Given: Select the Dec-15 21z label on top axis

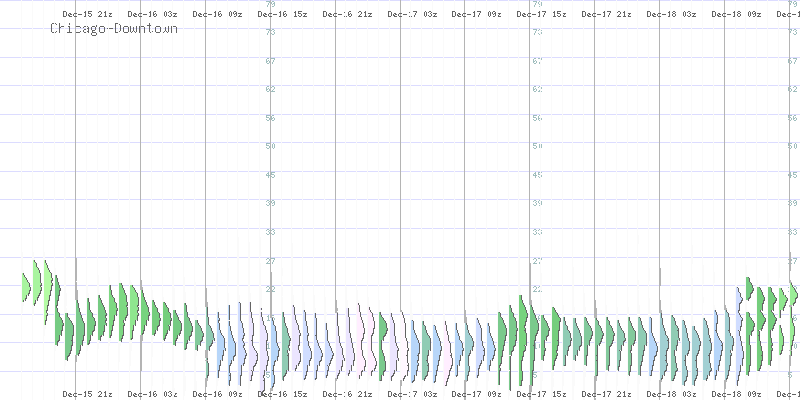Looking at the screenshot, I should pyautogui.click(x=87, y=15).
